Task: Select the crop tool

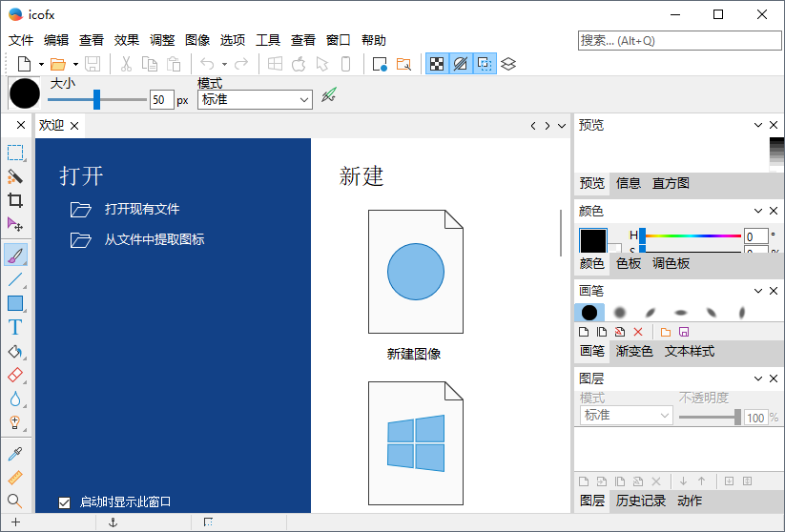Action: (15, 200)
